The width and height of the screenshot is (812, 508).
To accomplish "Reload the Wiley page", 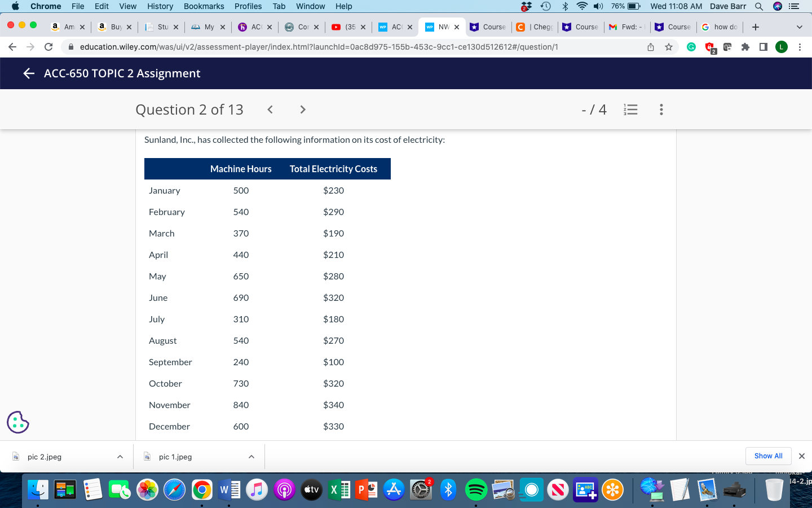I will tap(48, 47).
